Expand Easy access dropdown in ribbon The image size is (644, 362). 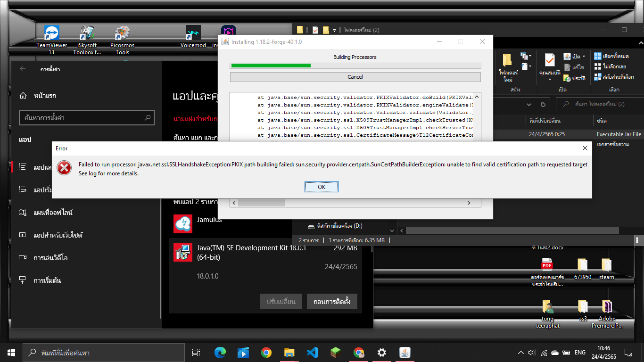(526, 66)
